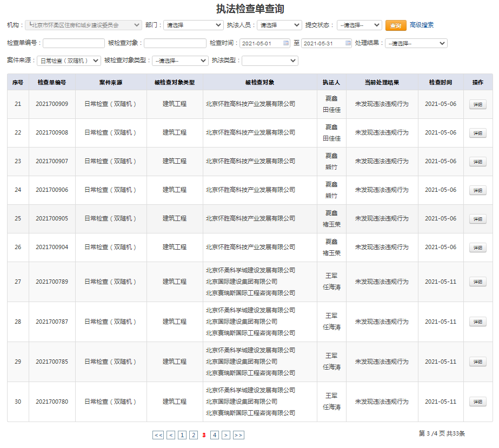
Task: Expand the 提交状态 dropdown
Action: 360,25
